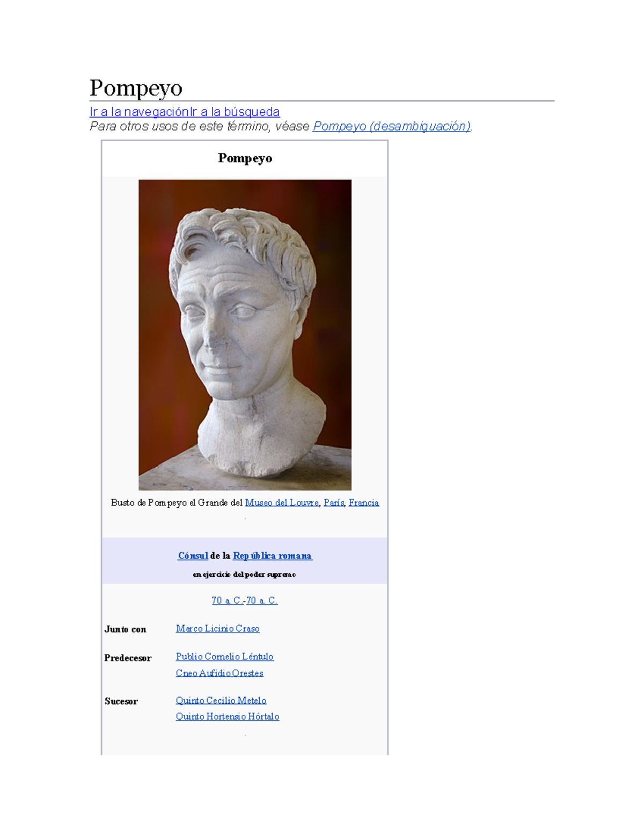
Task: Follow the 'Publio Cornelio Léntulo' link
Action: pos(225,656)
